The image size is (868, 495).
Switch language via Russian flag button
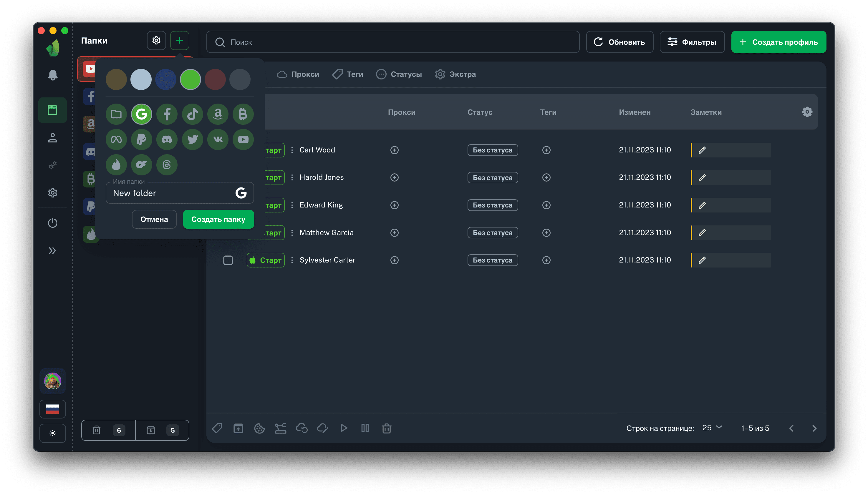tap(52, 409)
